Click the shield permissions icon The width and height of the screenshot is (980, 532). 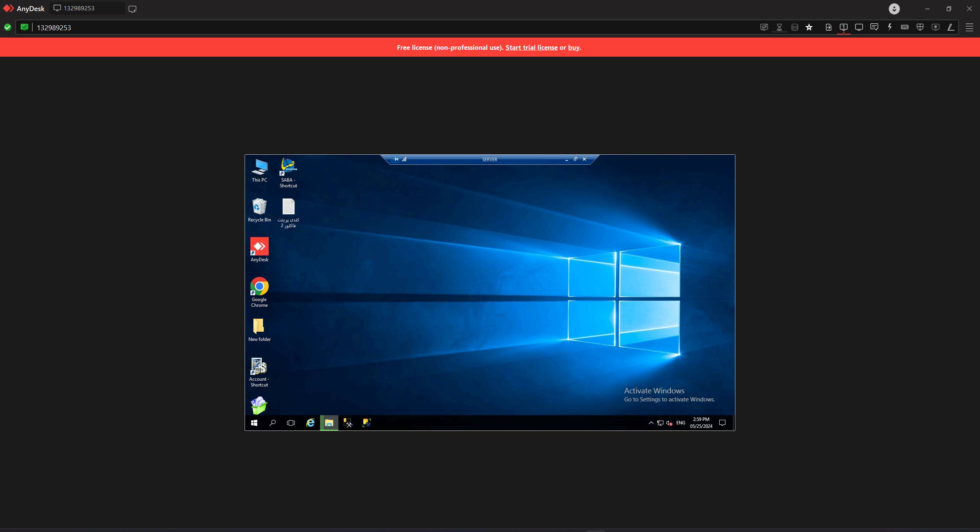920,27
